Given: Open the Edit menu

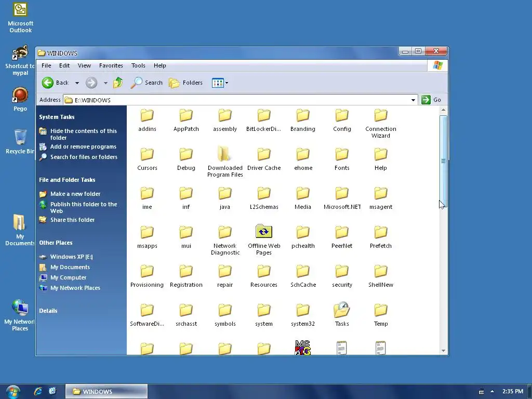Looking at the screenshot, I should point(64,65).
